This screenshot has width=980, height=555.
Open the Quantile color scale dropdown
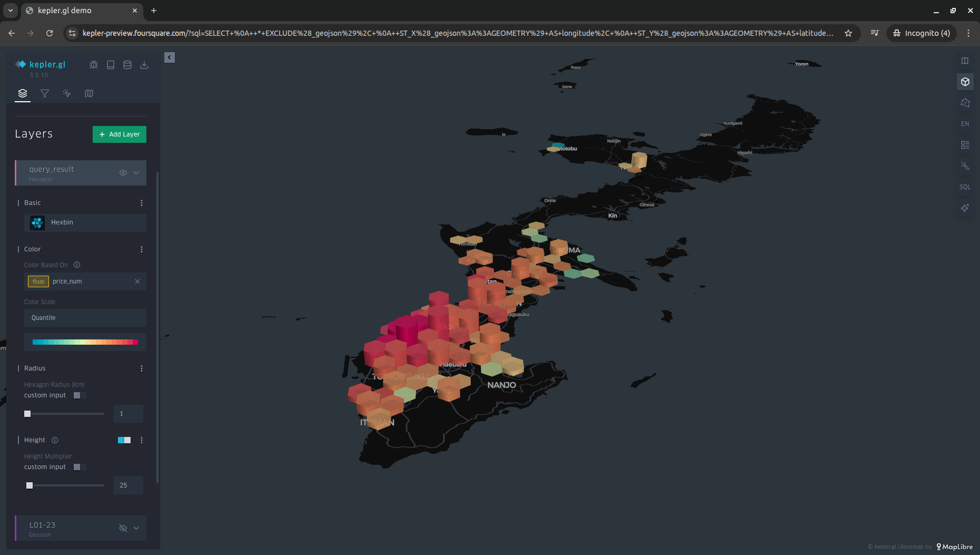point(85,318)
